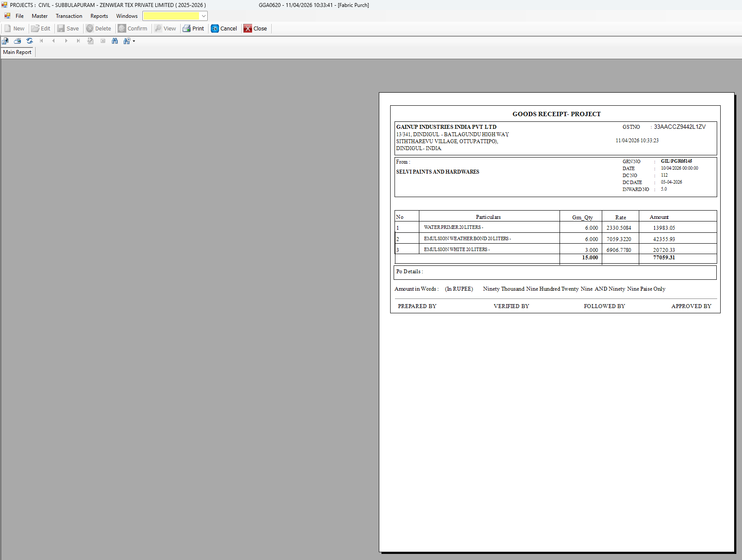The image size is (742, 560).
Task: Go to the first page of the report
Action: point(41,41)
